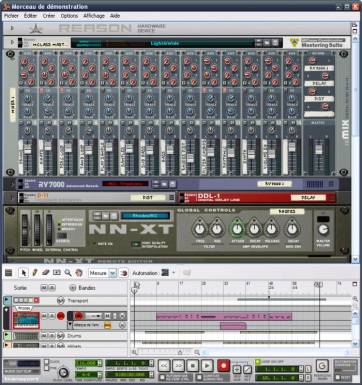This screenshot has width=362, height=385.
Task: Click the play button in transport bar
Action: pyautogui.click(x=207, y=366)
